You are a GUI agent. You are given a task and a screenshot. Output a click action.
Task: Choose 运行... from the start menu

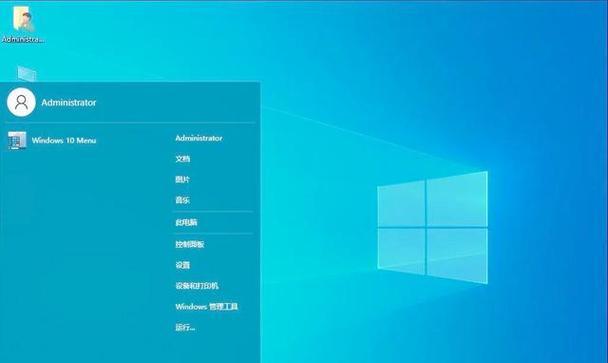[x=185, y=327]
